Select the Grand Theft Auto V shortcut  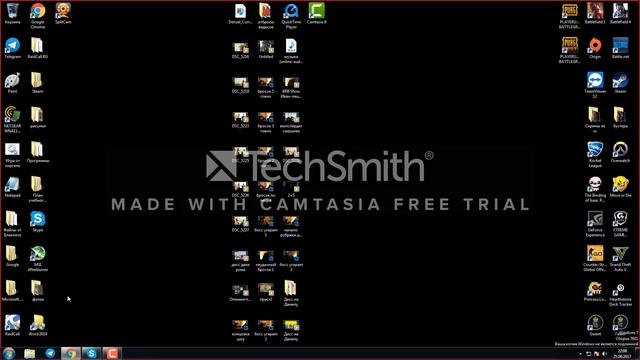click(620, 258)
